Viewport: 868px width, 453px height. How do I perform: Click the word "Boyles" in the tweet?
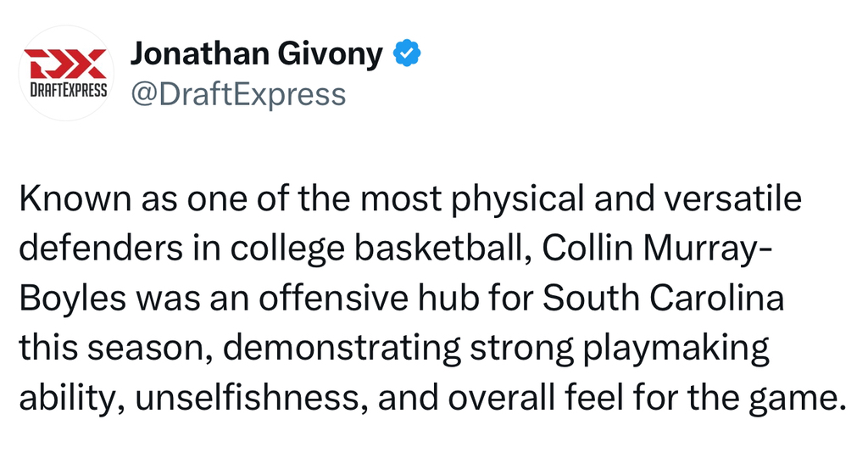click(x=73, y=298)
